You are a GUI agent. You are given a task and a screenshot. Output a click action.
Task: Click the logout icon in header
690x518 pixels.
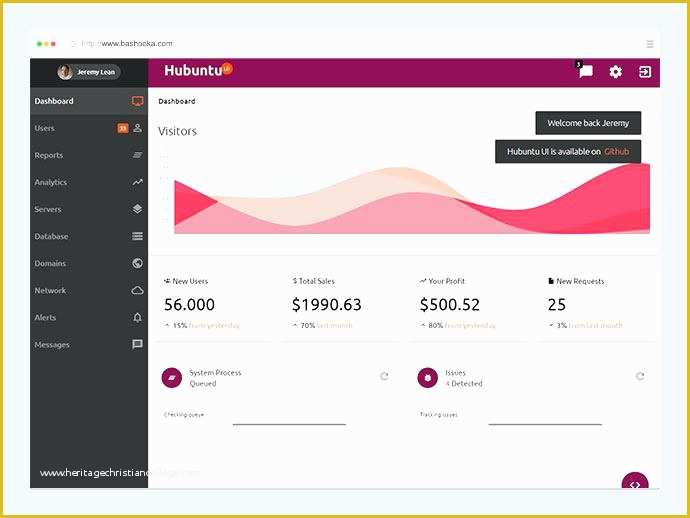pos(645,71)
